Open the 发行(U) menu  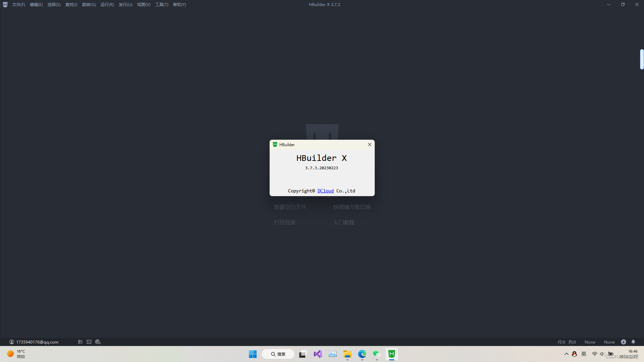point(125,5)
